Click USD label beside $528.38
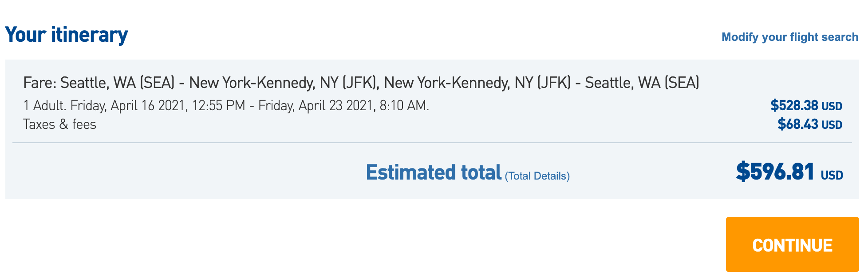Viewport: 868px width, 280px height. [x=832, y=107]
